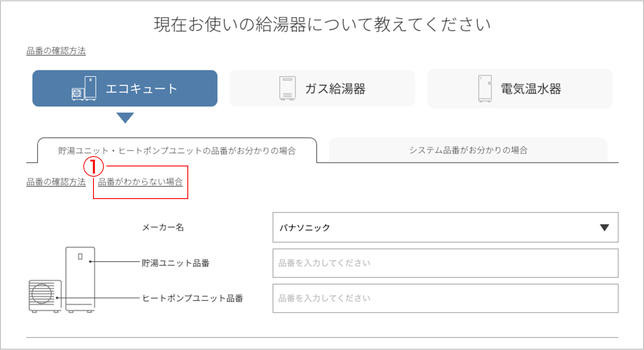This screenshot has width=644, height=350.
Task: Click the EcoCute water heater unit icon
Action: pyautogui.click(x=84, y=88)
